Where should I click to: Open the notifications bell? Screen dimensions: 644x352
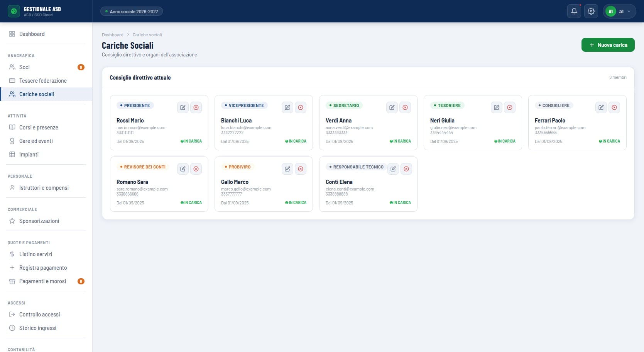pyautogui.click(x=574, y=11)
